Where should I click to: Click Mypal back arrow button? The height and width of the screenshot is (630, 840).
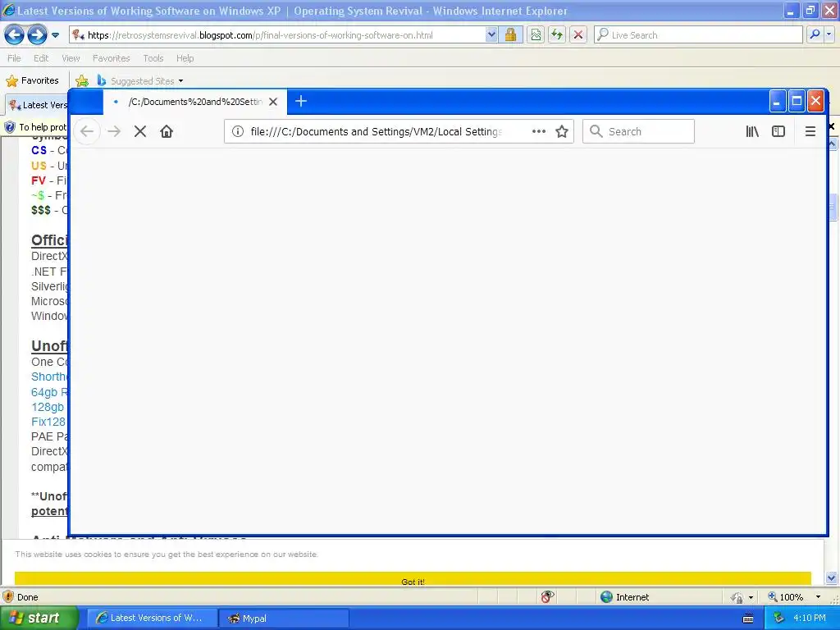click(x=87, y=131)
